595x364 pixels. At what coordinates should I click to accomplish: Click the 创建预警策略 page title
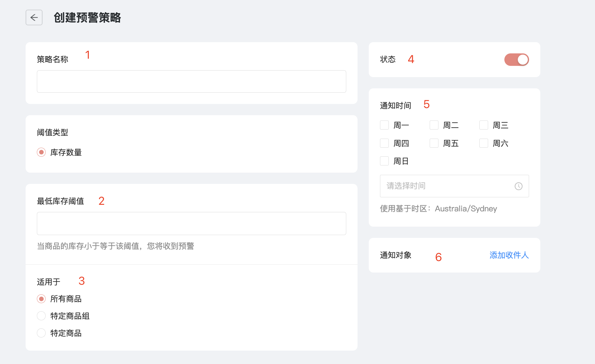point(87,17)
